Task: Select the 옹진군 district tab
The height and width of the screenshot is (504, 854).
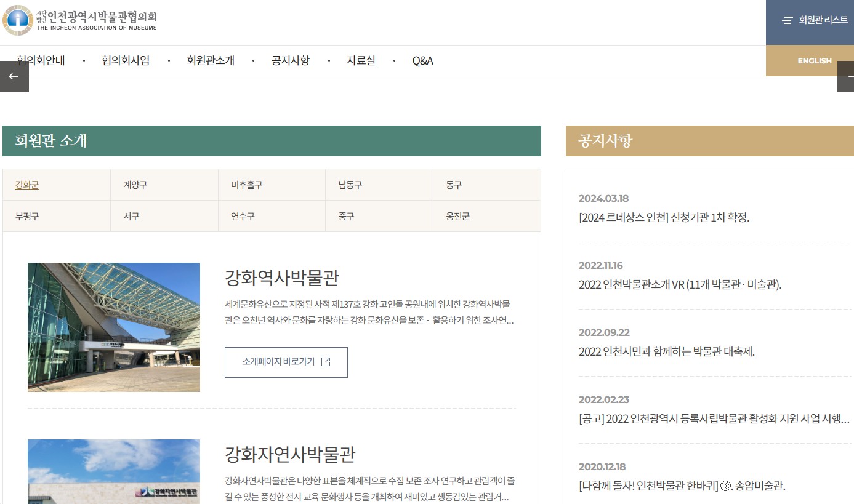Action: pyautogui.click(x=487, y=216)
